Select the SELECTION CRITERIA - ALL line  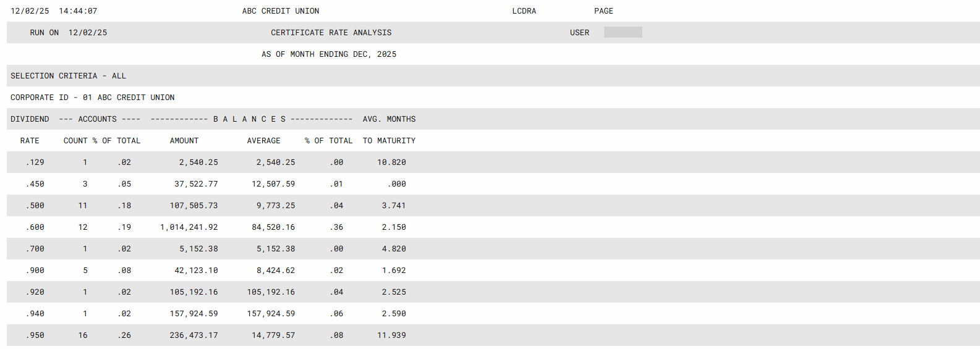point(68,76)
